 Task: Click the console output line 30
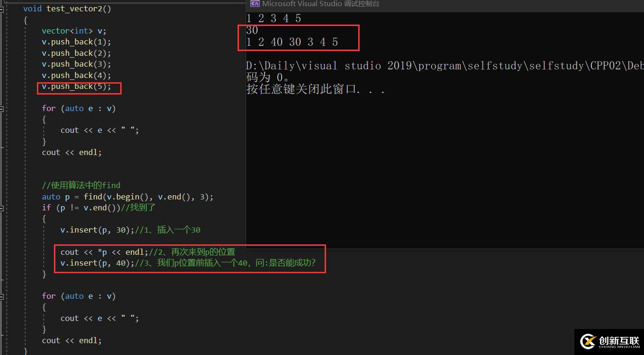click(252, 30)
